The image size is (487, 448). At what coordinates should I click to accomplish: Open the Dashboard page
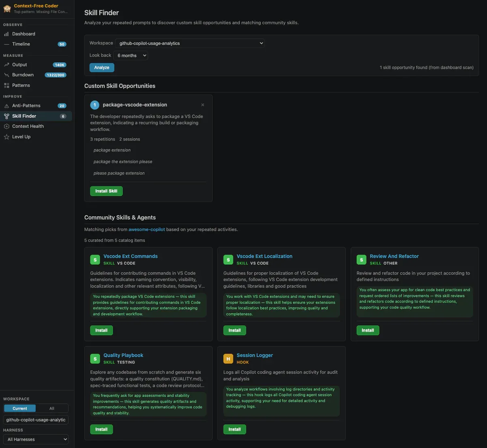37,34
